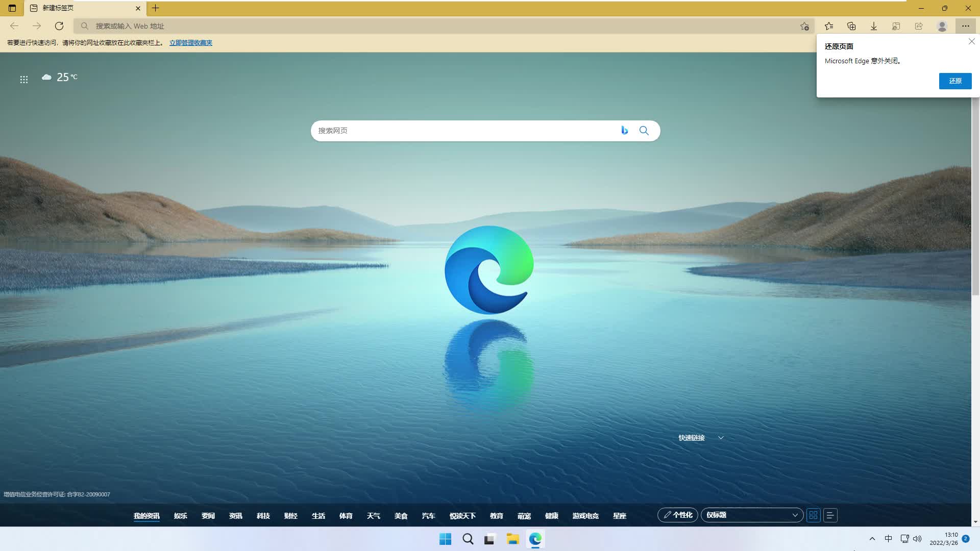Click the 立即管理收藏夹 link
This screenshot has width=980, height=551.
(191, 43)
